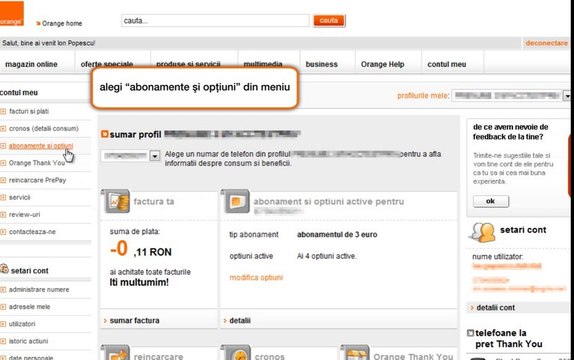Open facturi si plati in sidebar

(29, 111)
